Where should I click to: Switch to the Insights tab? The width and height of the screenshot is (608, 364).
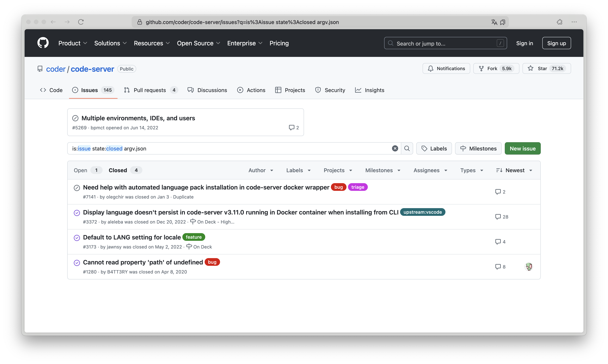point(370,90)
